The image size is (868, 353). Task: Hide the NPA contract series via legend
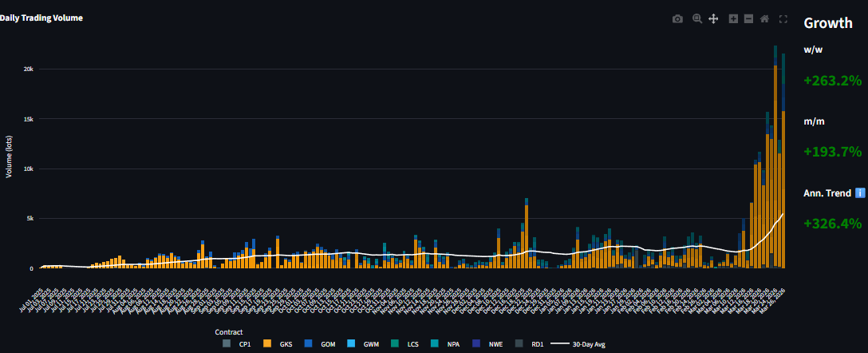click(x=446, y=344)
